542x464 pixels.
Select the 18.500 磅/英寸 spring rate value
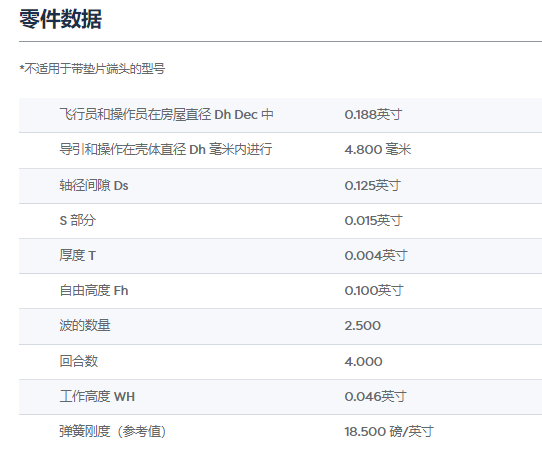(389, 431)
